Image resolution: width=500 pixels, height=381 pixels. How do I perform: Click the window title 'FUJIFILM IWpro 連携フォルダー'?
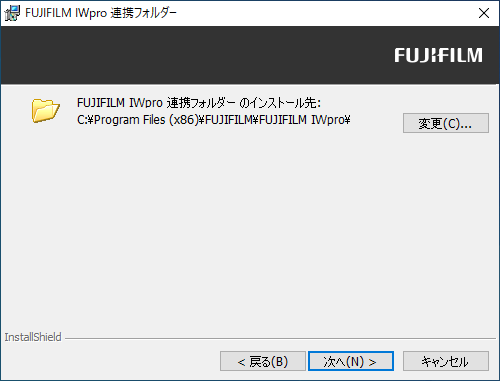click(101, 13)
